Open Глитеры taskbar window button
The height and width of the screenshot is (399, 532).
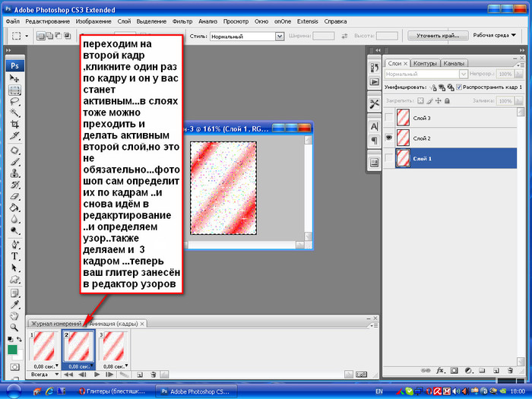coord(112,391)
